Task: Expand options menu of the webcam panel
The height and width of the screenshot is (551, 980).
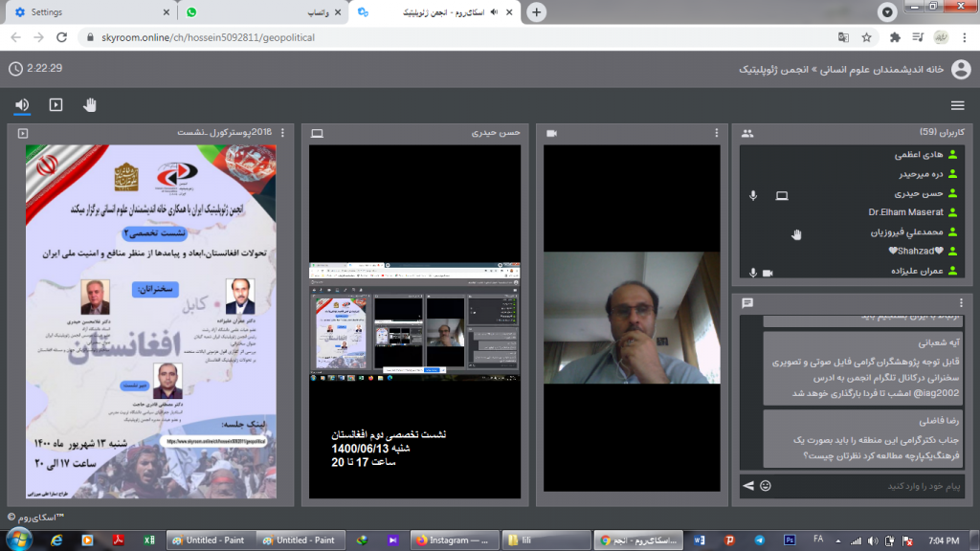Action: tap(716, 133)
